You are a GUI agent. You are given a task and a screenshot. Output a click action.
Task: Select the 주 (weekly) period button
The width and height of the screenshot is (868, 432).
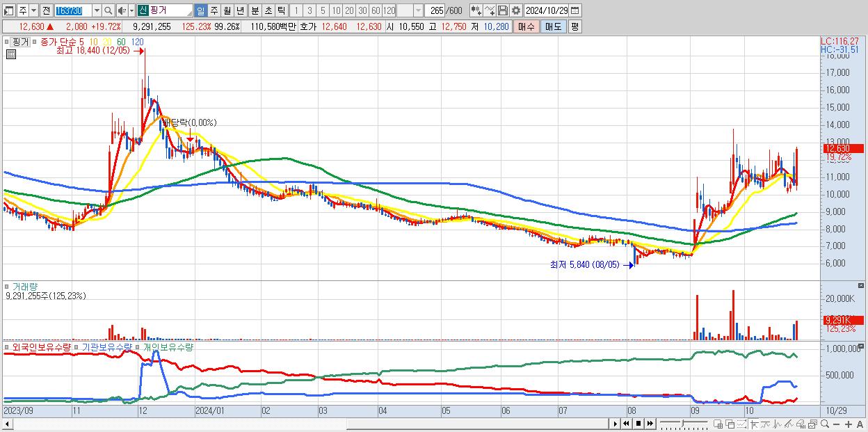pyautogui.click(x=214, y=10)
